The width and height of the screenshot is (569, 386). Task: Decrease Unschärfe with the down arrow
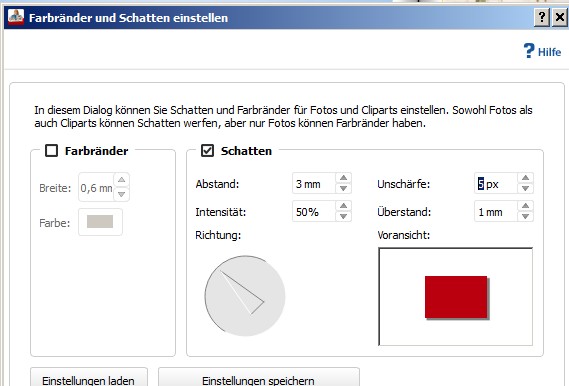[525, 188]
